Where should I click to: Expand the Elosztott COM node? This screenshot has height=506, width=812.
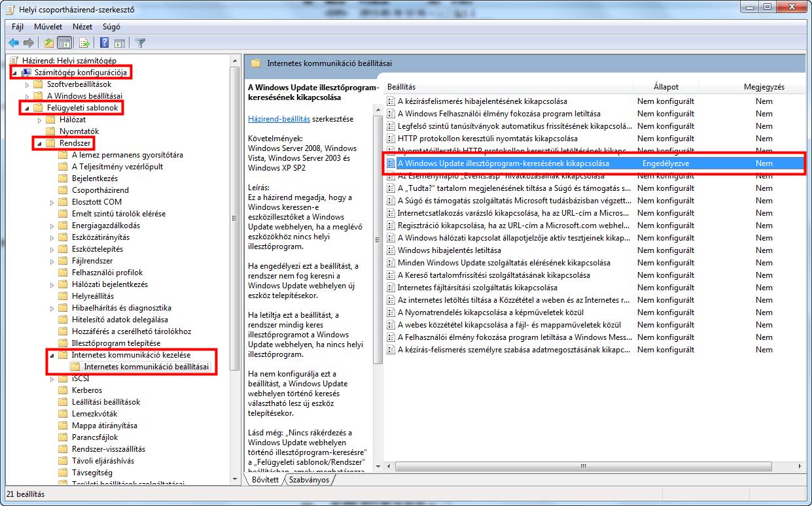pos(52,202)
